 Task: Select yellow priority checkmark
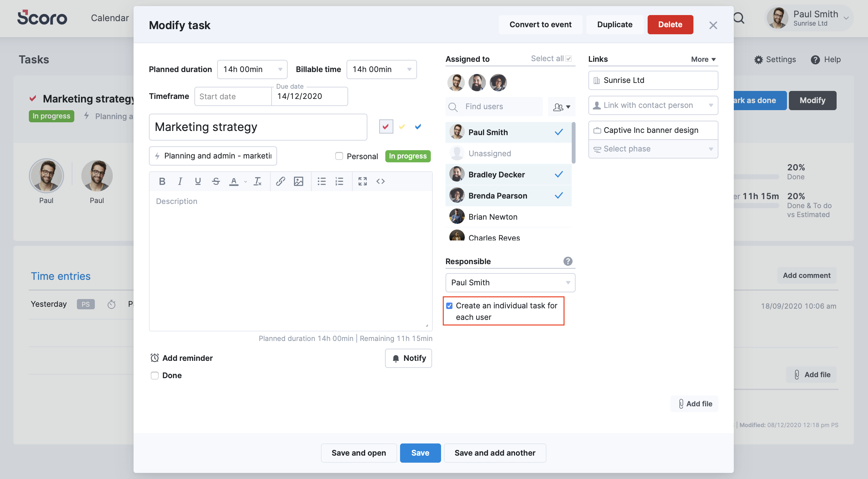click(x=402, y=127)
